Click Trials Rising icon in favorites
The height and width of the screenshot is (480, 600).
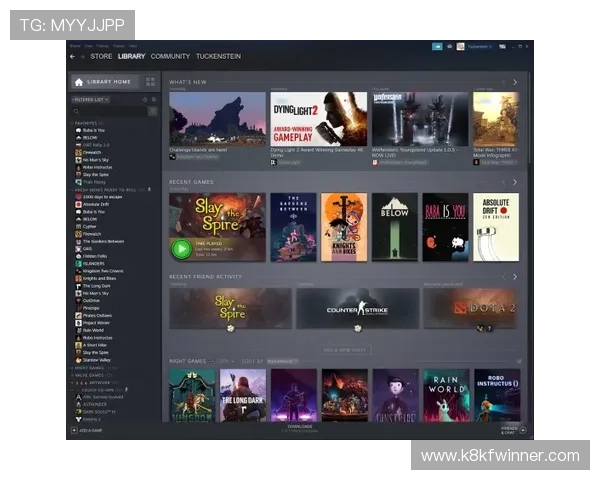[x=78, y=182]
